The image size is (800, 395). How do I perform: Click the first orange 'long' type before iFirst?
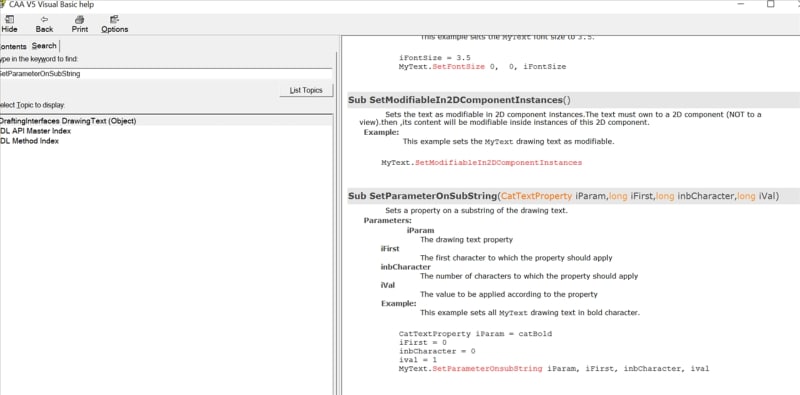(618, 196)
